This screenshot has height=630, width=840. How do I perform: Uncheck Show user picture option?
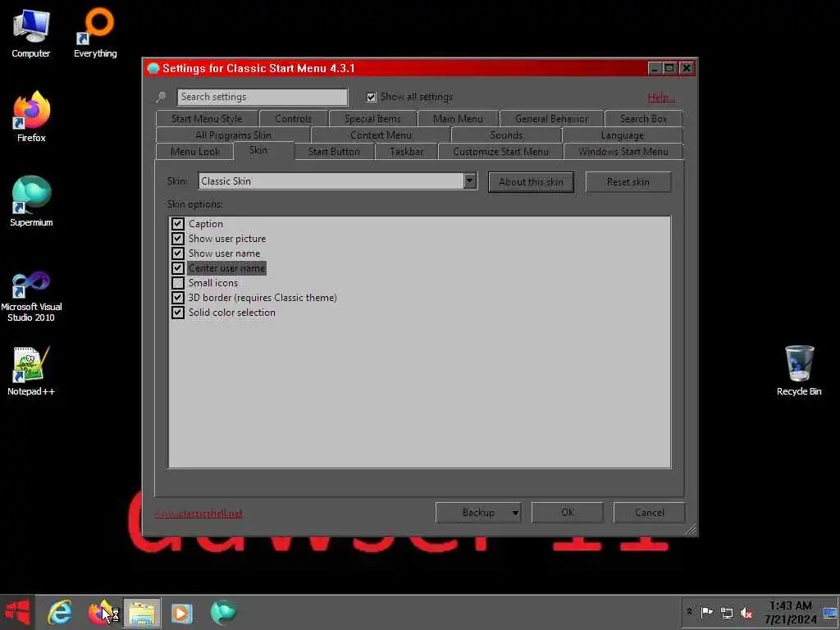178,239
